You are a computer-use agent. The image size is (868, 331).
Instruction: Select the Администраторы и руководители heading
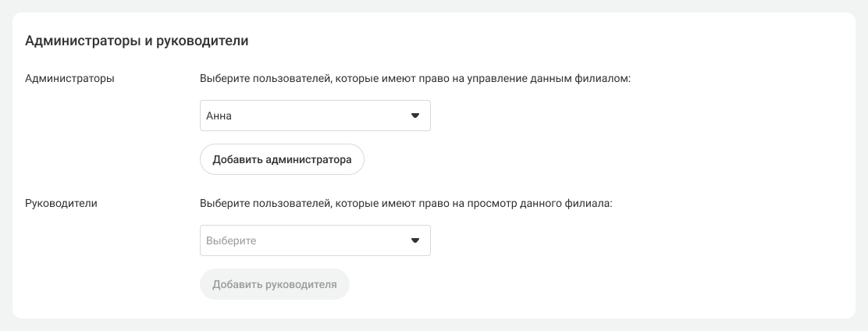pos(137,41)
